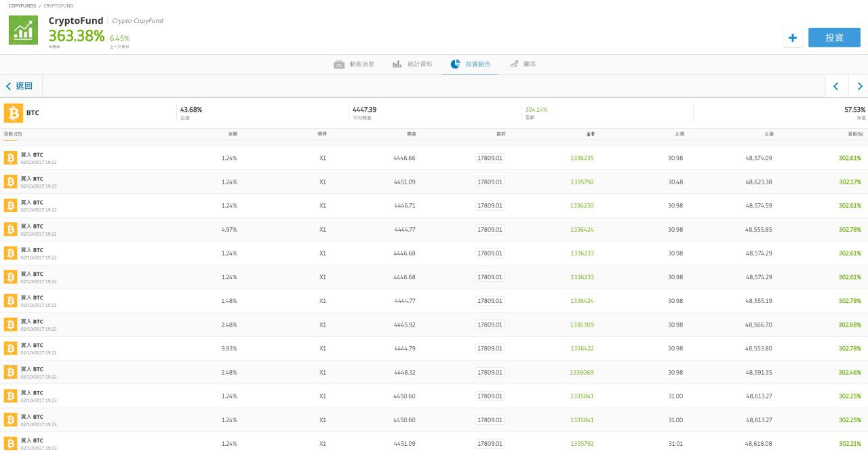
Task: Click the 1.48% amount cell
Action: click(x=229, y=301)
